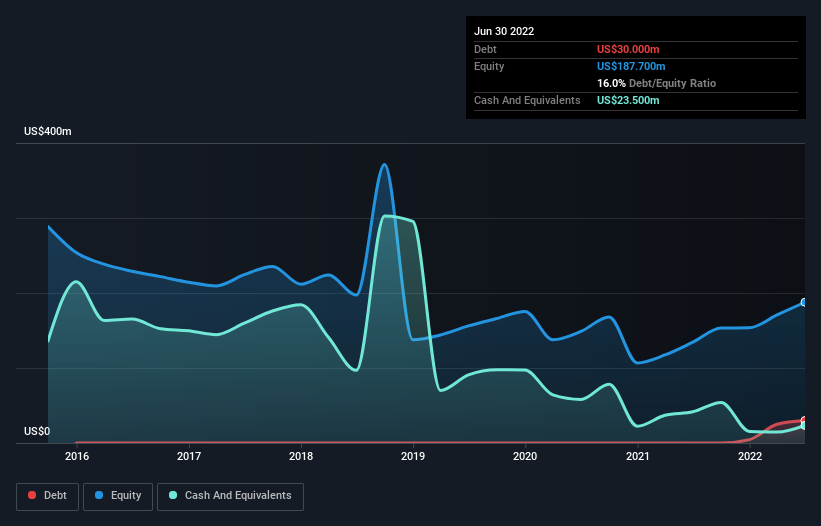
Task: Toggle the Debt series legend button
Action: (48, 496)
